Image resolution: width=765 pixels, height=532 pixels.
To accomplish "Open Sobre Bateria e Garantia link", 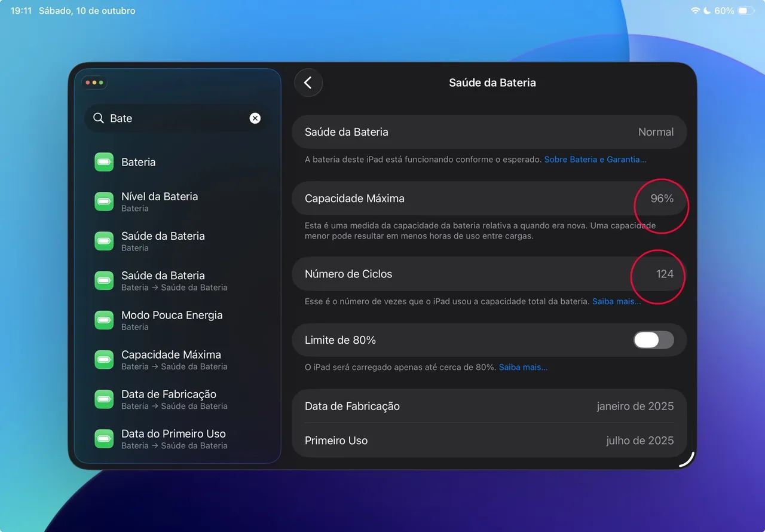I will [595, 160].
